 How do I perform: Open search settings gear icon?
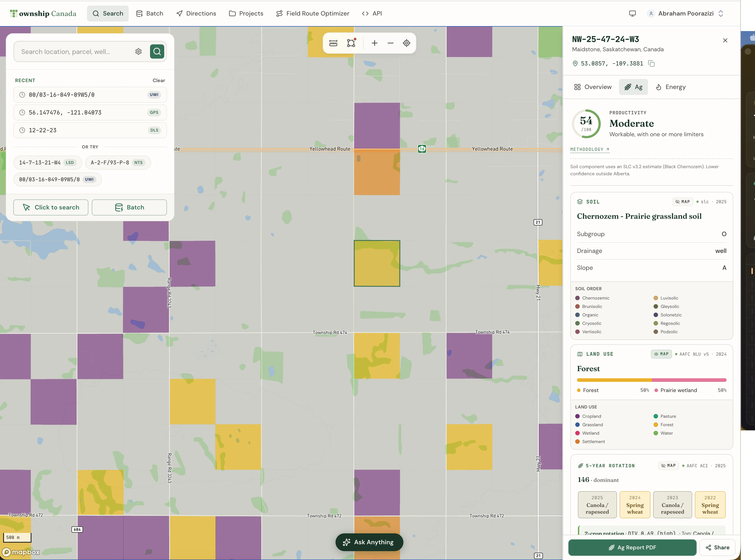pyautogui.click(x=138, y=51)
